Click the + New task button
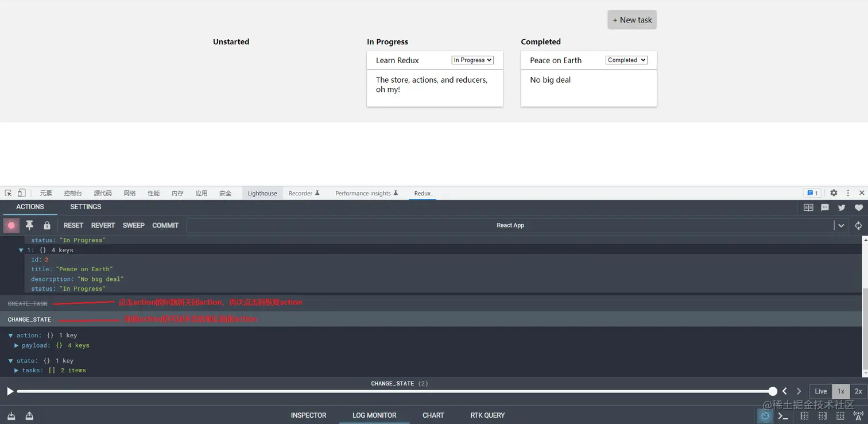 click(x=632, y=20)
